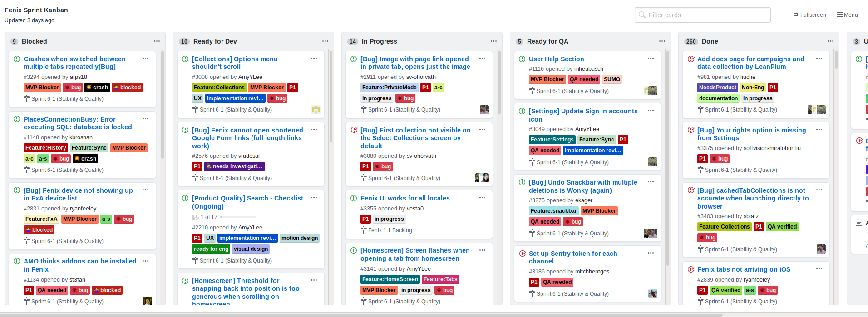The image size is (868, 317).
Task: Open the Ready for QA column menu
Action: coord(662,41)
